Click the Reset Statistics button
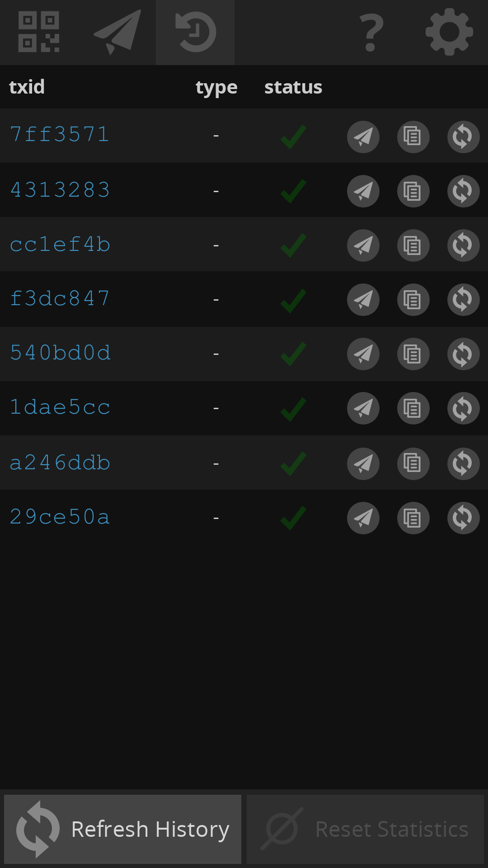Viewport: 488px width, 868px height. pos(365,829)
